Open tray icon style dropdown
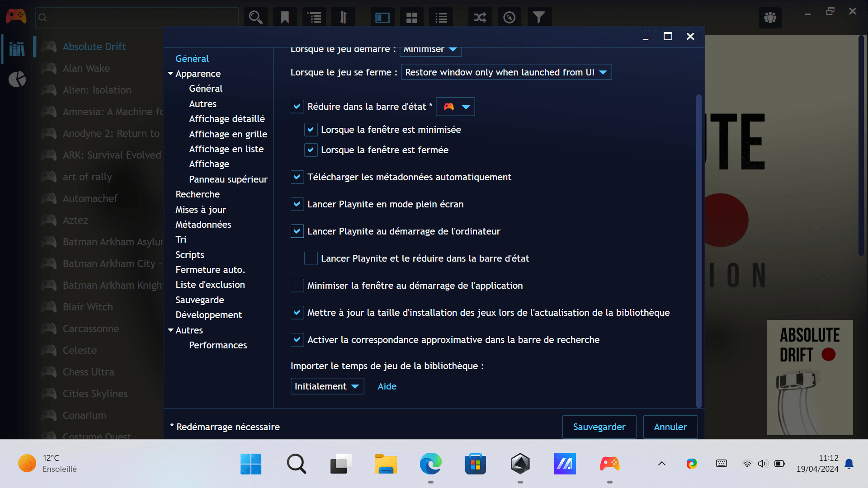Viewport: 868px width, 488px height. point(456,107)
